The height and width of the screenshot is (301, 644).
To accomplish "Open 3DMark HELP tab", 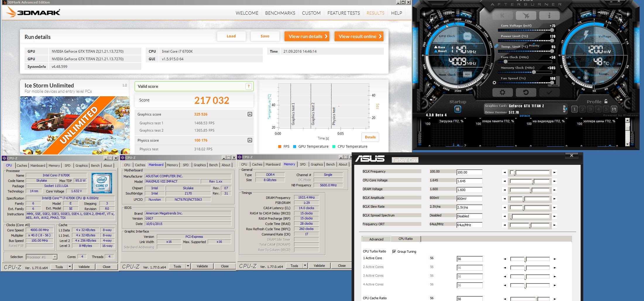I will (396, 13).
